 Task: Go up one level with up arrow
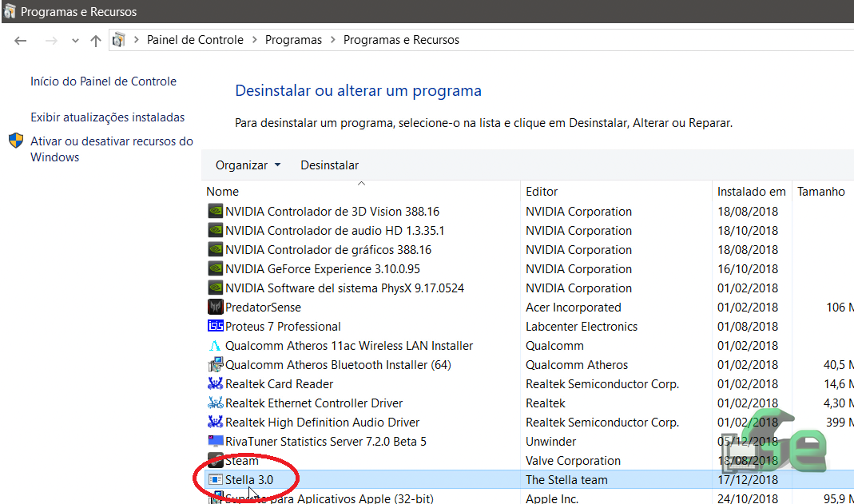pos(96,40)
